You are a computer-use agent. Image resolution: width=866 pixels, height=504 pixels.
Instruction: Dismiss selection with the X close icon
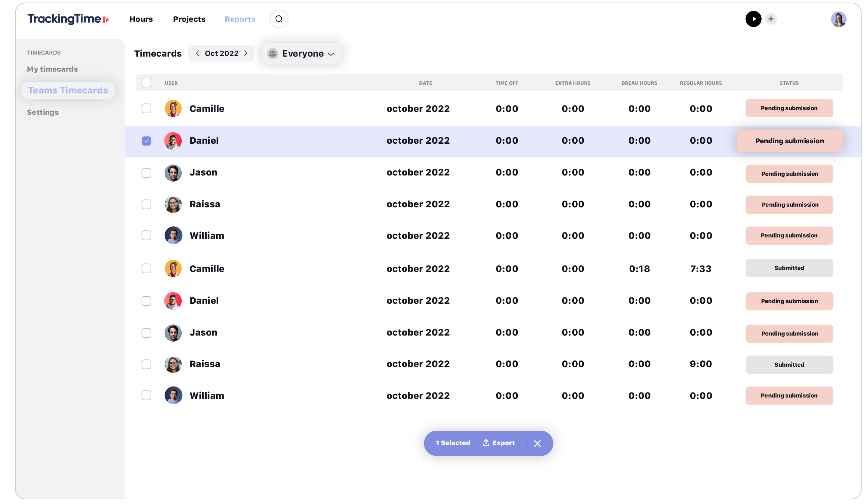[537, 443]
